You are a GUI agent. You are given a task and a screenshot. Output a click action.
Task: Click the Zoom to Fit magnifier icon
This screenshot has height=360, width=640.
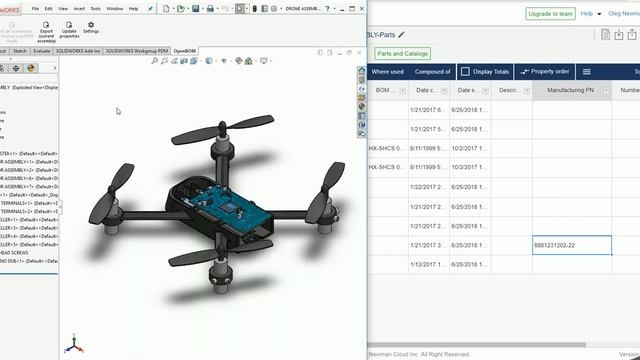pyautogui.click(x=154, y=61)
